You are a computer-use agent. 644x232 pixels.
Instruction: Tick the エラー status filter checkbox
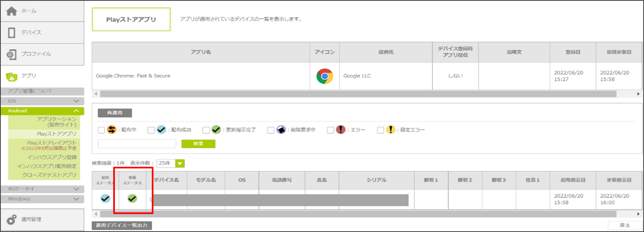[330, 130]
